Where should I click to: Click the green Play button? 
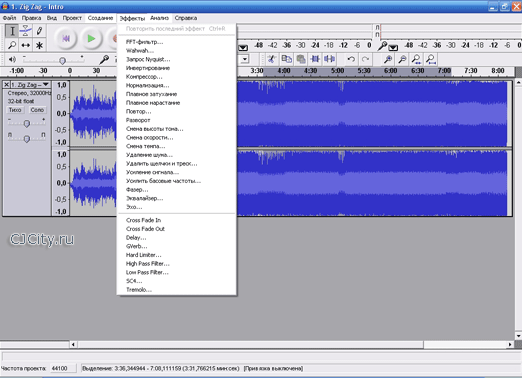pos(91,39)
